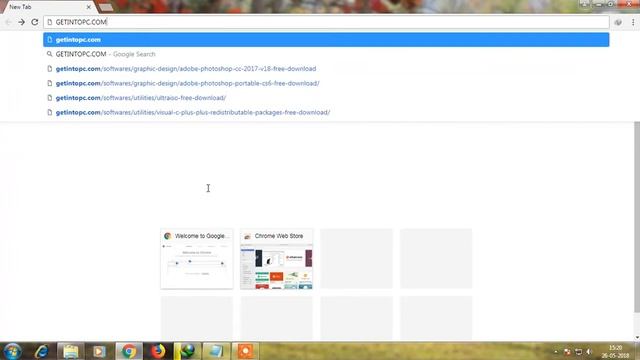Open the visual-c-plus-plus-redistributable suggestion
Image resolution: width=640 pixels, height=360 pixels.
tap(326, 112)
